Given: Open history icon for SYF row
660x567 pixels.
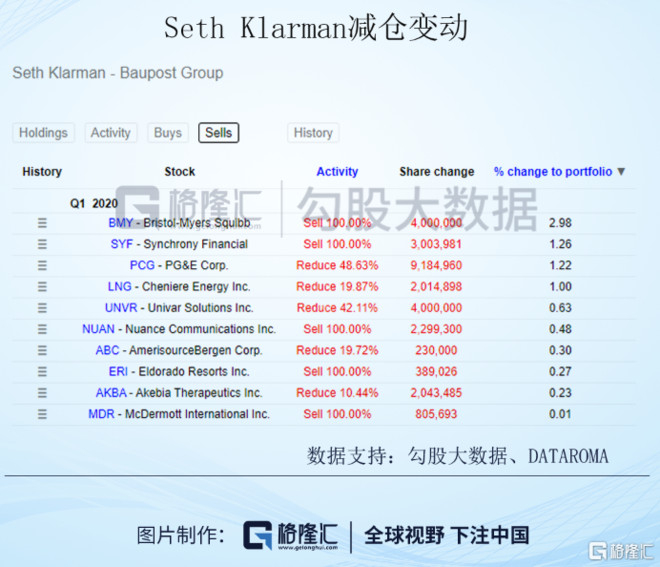Looking at the screenshot, I should 42,244.
